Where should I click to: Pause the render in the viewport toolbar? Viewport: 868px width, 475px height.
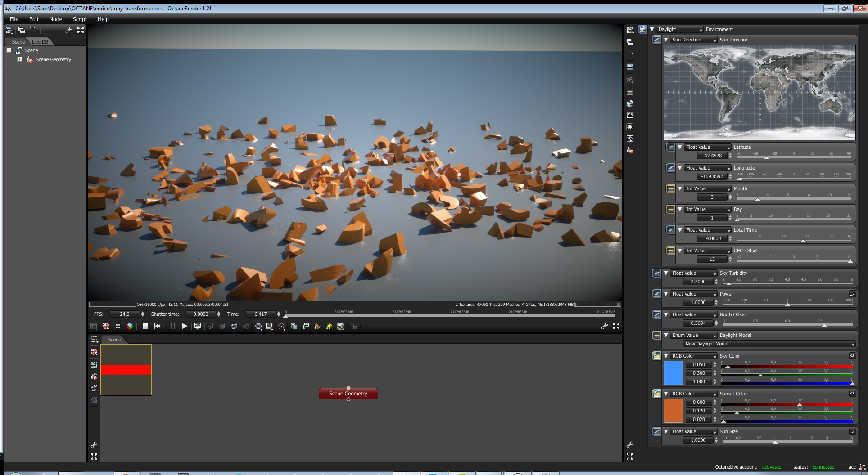coord(172,326)
